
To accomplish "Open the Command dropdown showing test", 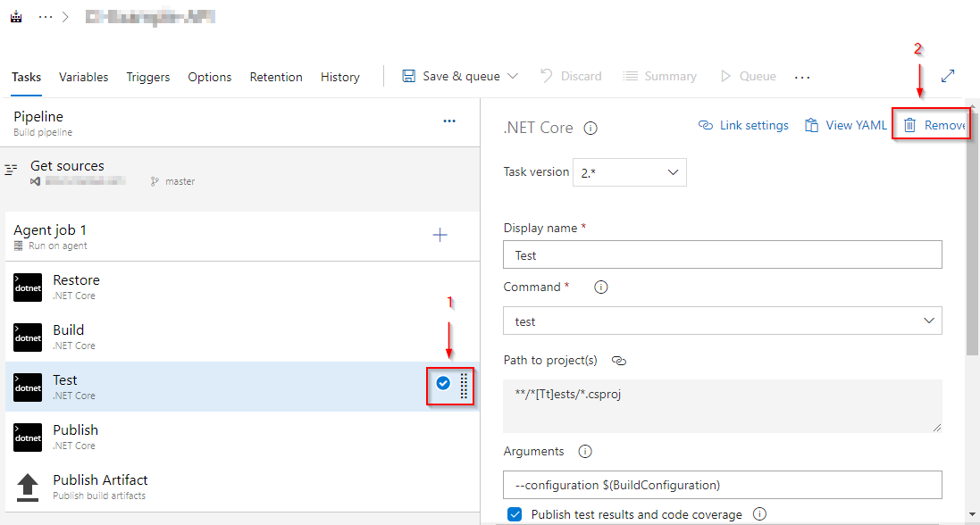I will point(722,321).
